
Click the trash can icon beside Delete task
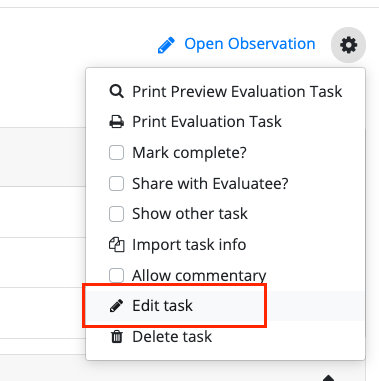coord(117,336)
